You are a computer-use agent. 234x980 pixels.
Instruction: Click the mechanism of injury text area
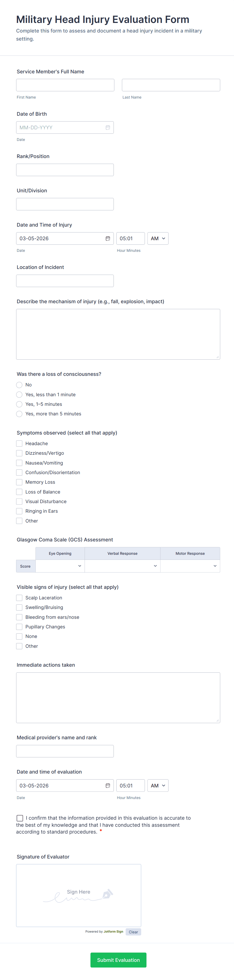pyautogui.click(x=118, y=334)
